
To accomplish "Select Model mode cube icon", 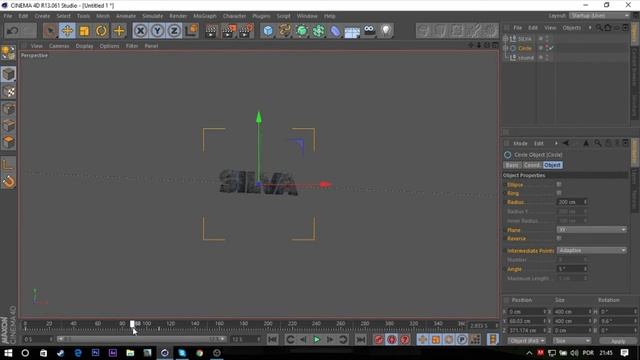I will click(x=8, y=74).
